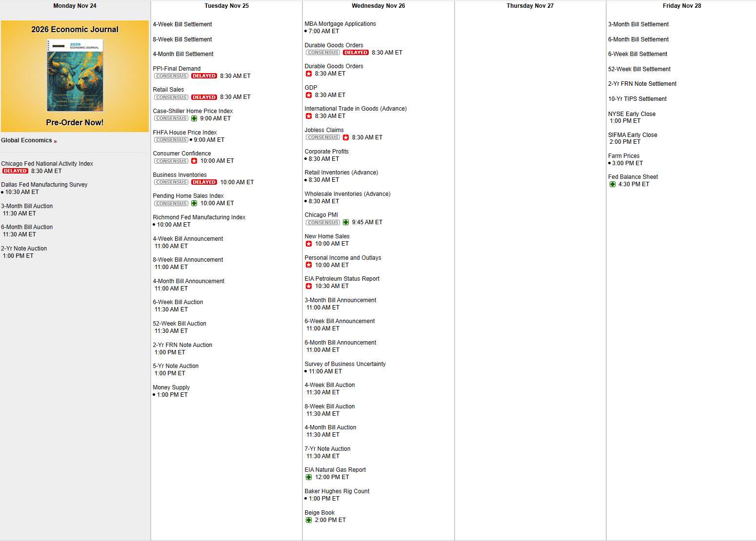Click the Consensus badge under PPI-Final Demand

point(171,76)
